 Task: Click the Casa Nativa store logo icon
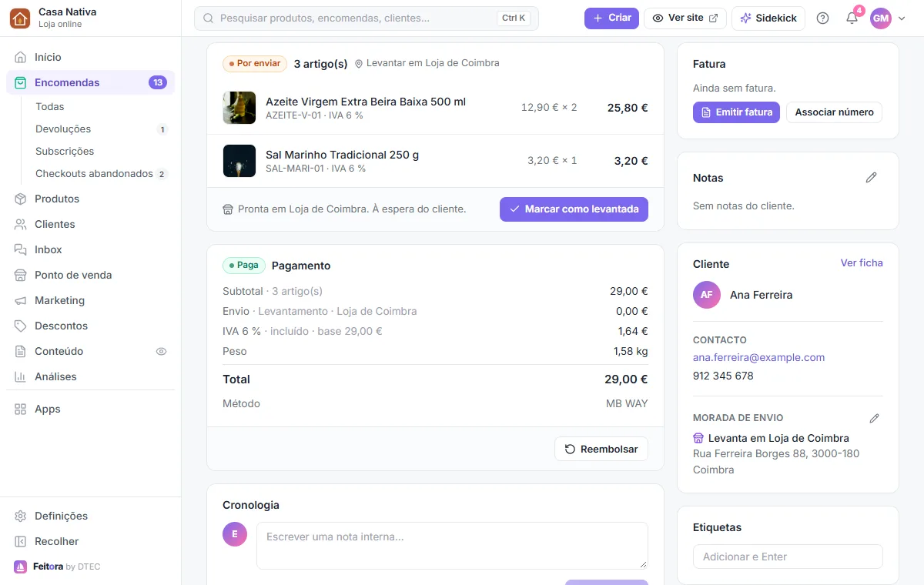click(x=20, y=18)
